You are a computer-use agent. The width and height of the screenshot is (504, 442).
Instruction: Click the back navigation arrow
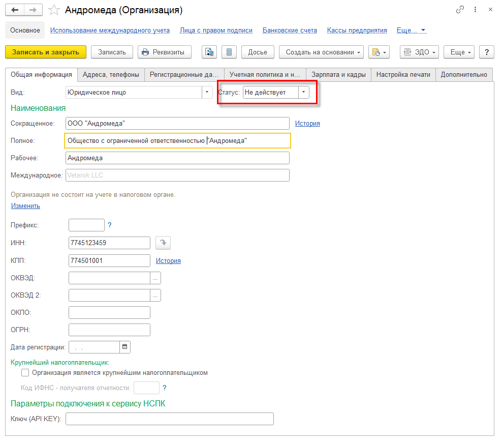15,10
